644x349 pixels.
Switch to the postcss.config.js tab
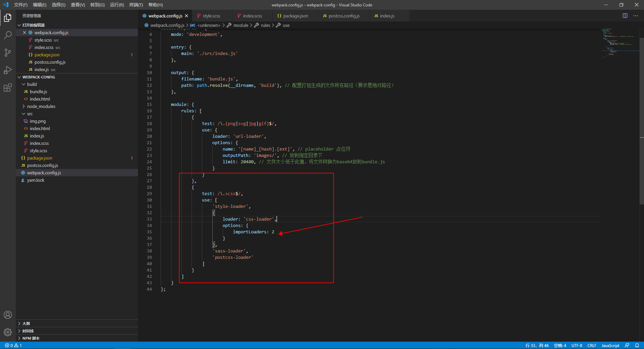344,16
